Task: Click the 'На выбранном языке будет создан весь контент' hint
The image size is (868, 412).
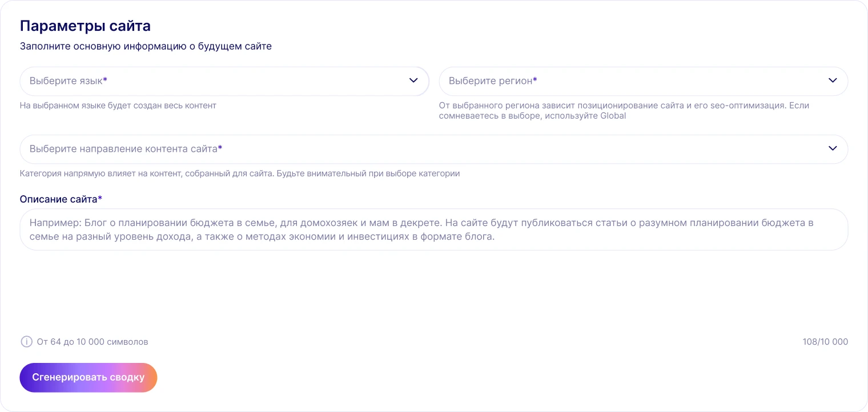Action: pos(118,106)
